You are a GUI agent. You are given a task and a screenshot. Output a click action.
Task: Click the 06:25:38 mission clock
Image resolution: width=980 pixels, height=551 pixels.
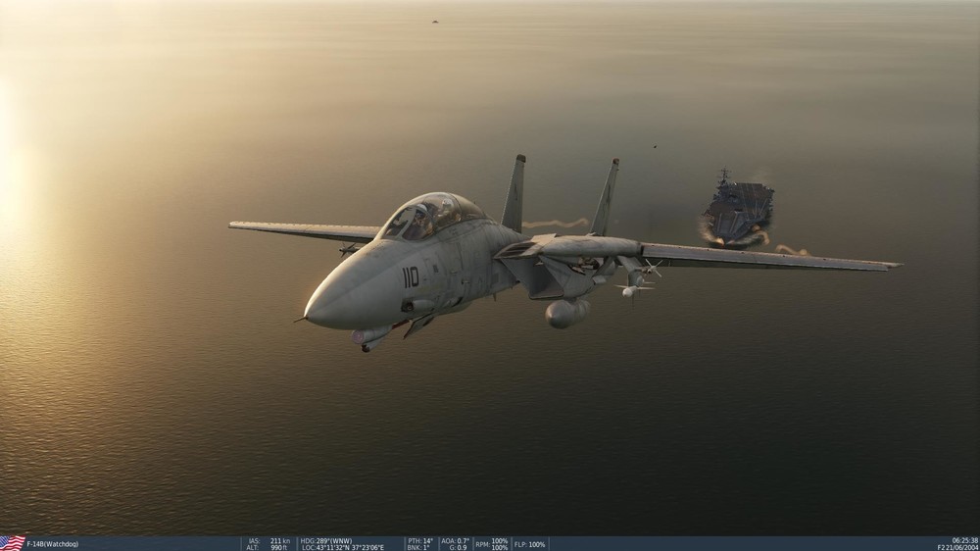click(x=965, y=540)
